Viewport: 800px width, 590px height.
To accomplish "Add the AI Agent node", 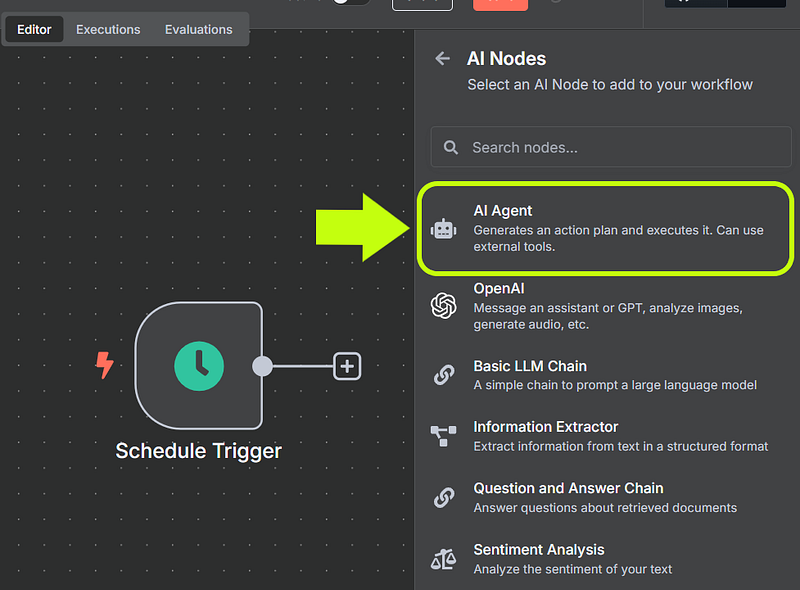I will tap(606, 228).
